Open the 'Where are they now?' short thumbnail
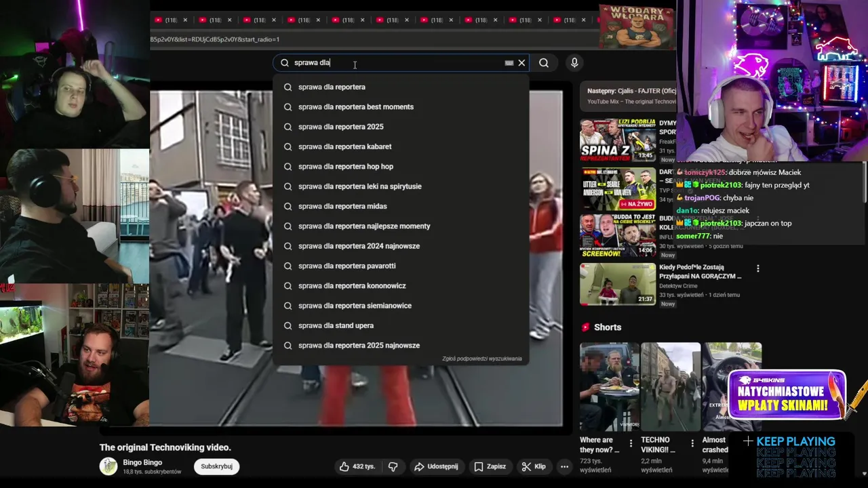This screenshot has height=488, width=868. coord(609,387)
